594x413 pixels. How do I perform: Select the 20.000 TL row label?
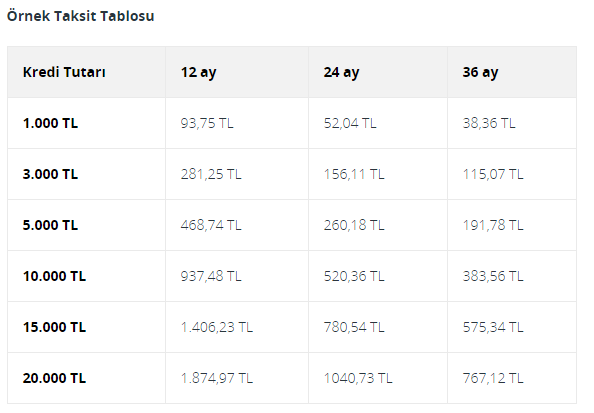(54, 378)
